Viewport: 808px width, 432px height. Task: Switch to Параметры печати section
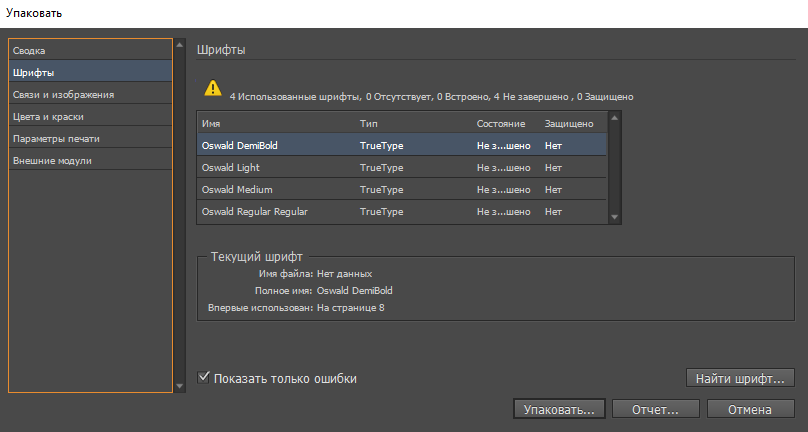(56, 138)
